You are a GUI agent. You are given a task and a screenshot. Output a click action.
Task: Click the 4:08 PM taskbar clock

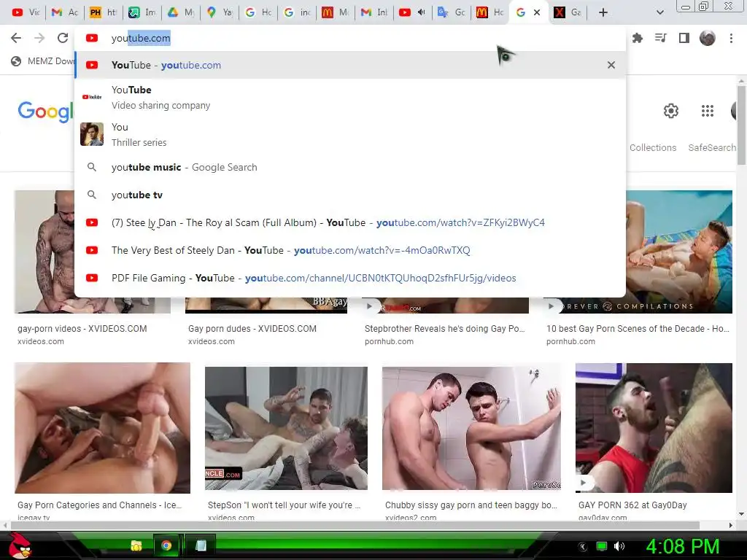683,546
